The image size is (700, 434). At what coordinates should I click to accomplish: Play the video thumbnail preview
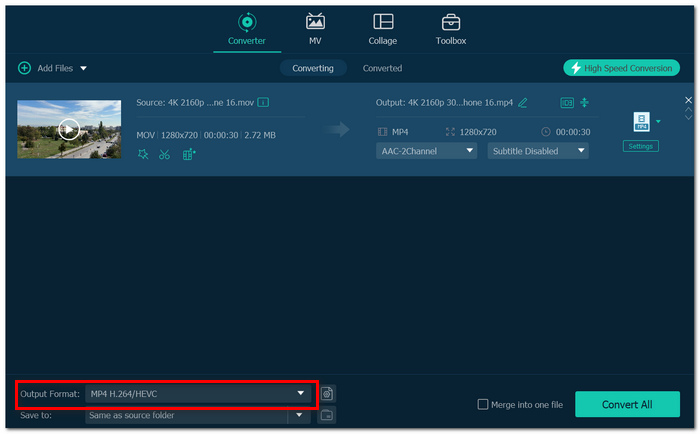[69, 129]
